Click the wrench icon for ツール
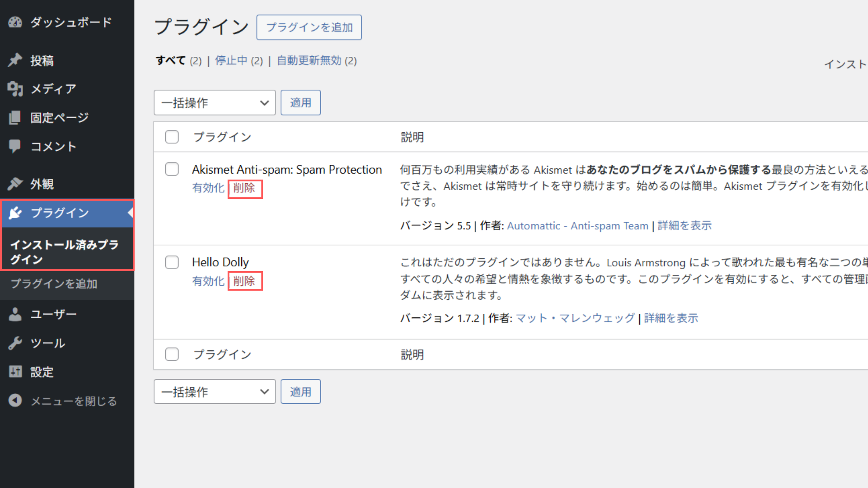Viewport: 868px width, 488px height. (x=15, y=343)
